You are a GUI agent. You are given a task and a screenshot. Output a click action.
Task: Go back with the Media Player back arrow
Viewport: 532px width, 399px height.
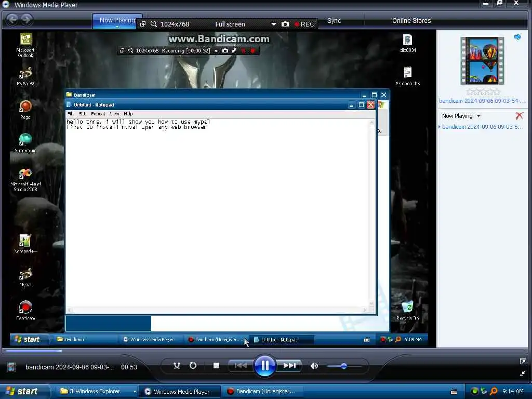click(x=12, y=20)
